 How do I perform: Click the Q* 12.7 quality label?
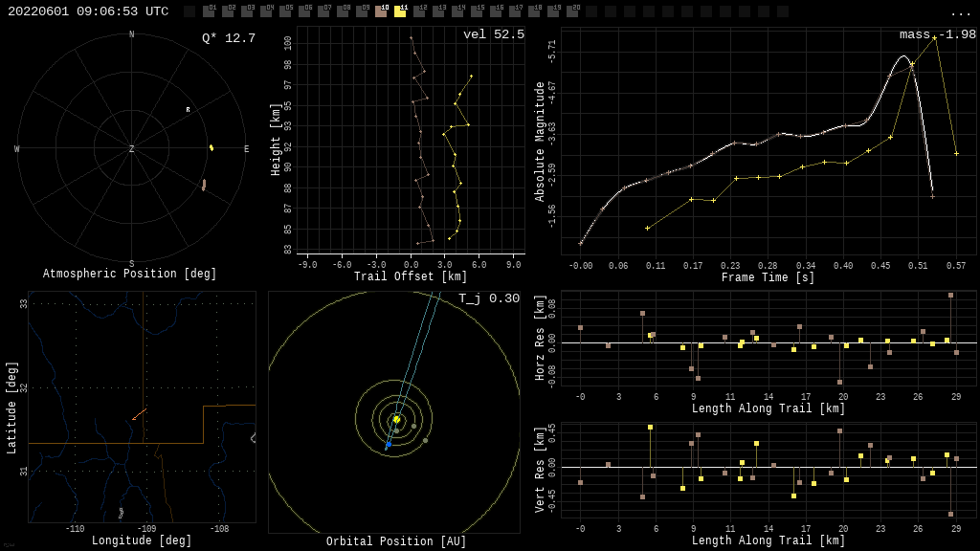point(228,38)
